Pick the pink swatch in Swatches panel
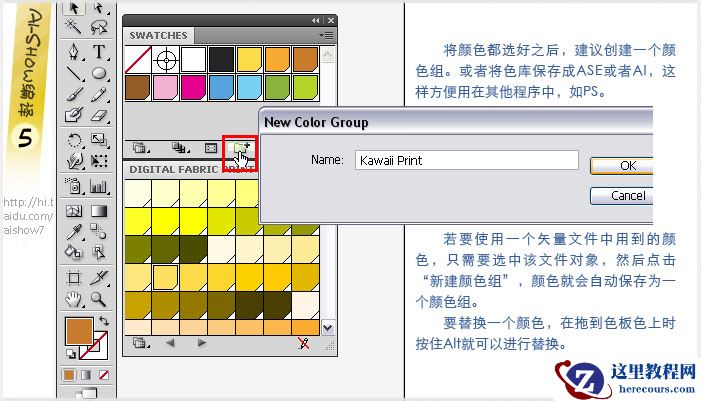The image size is (701, 401). point(166,87)
